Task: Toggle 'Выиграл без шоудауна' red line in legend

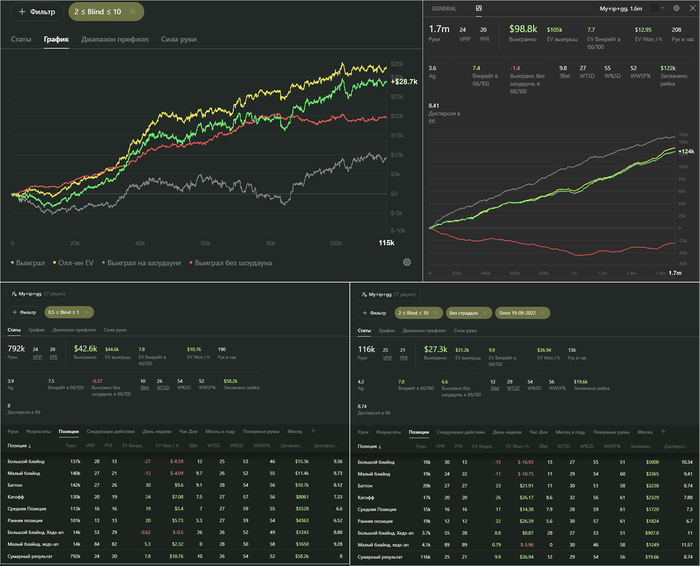Action: click(230, 263)
